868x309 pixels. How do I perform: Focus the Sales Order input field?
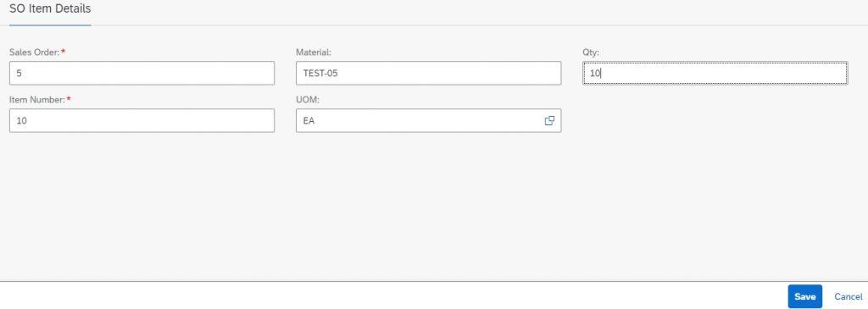point(142,73)
